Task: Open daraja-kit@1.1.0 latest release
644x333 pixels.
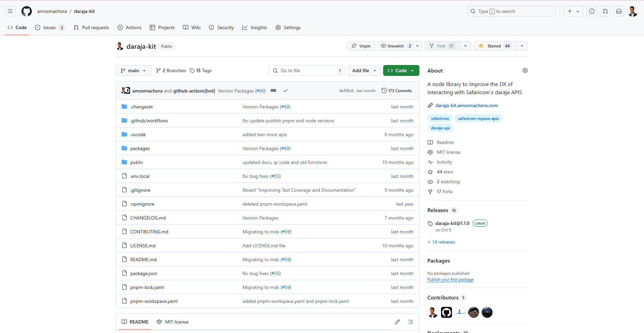Action: [x=452, y=223]
